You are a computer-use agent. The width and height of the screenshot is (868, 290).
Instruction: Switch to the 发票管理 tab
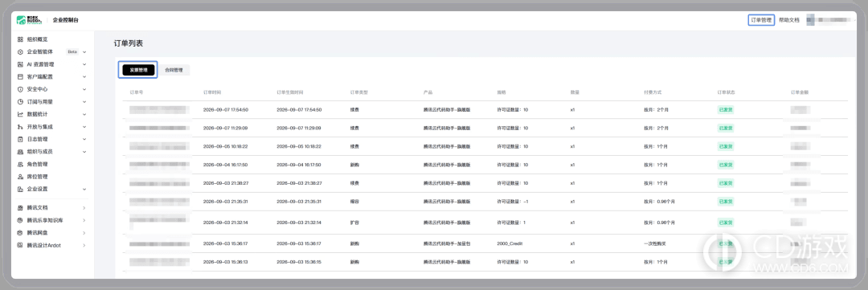[138, 70]
